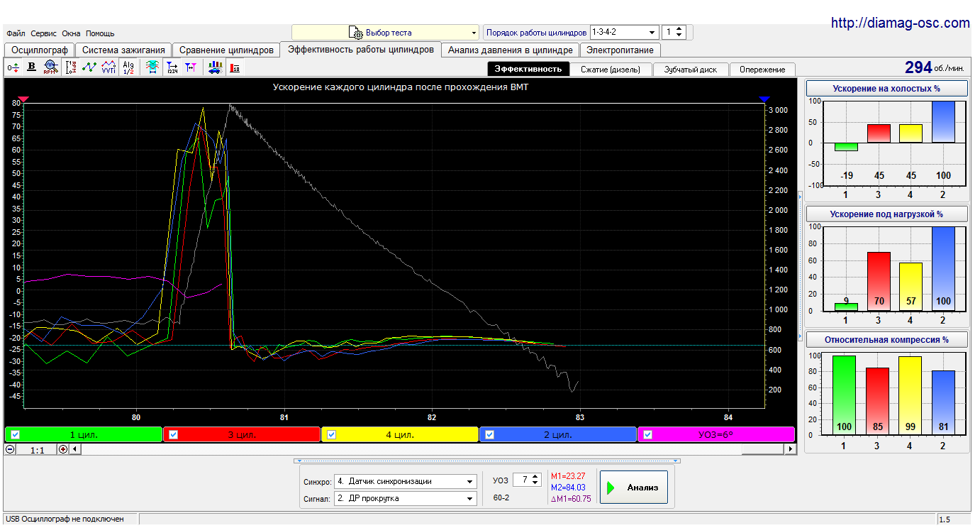The width and height of the screenshot is (980, 528).
Task: Increase the УОЗ value with up arrow
Action: (x=535, y=477)
